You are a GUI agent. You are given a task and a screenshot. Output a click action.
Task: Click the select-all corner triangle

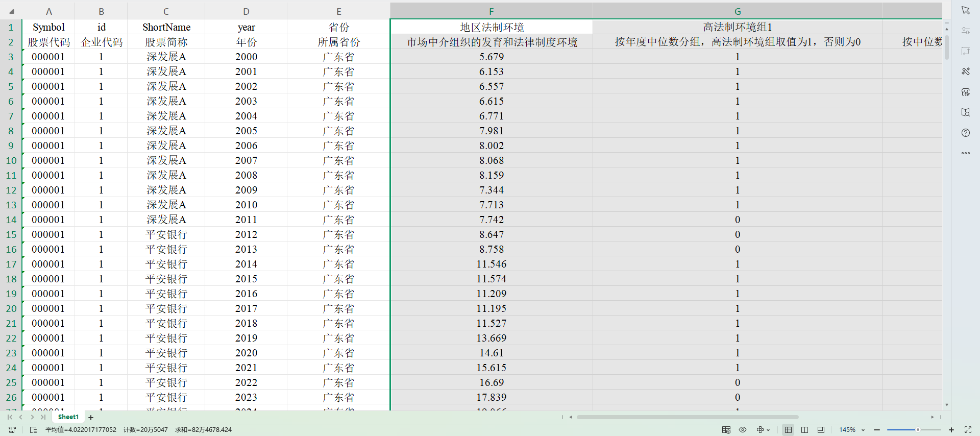click(11, 11)
